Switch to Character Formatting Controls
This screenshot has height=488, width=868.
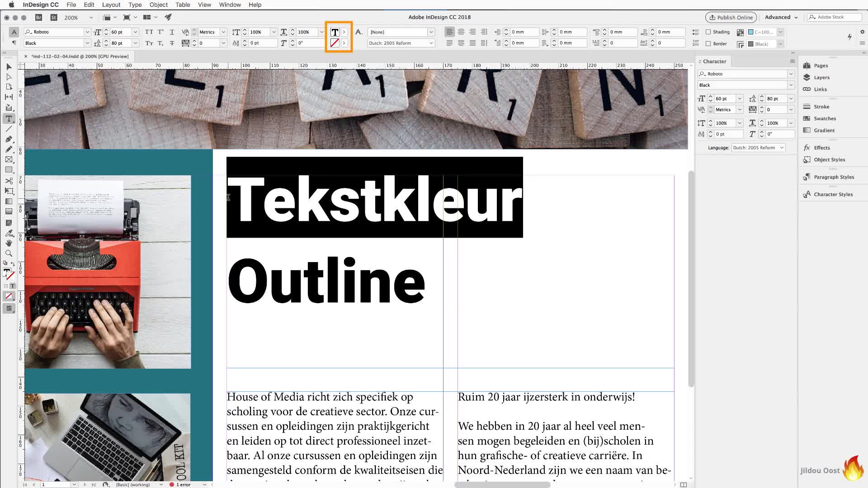[x=14, y=32]
